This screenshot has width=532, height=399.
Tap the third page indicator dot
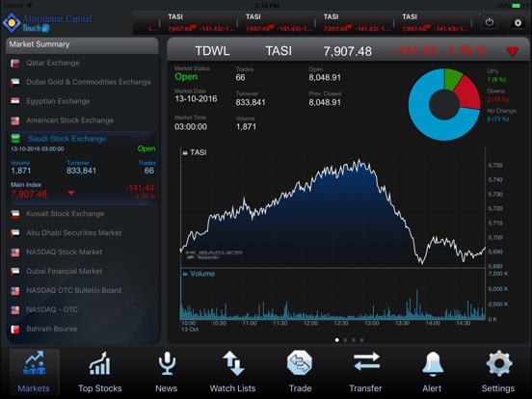(x=354, y=339)
